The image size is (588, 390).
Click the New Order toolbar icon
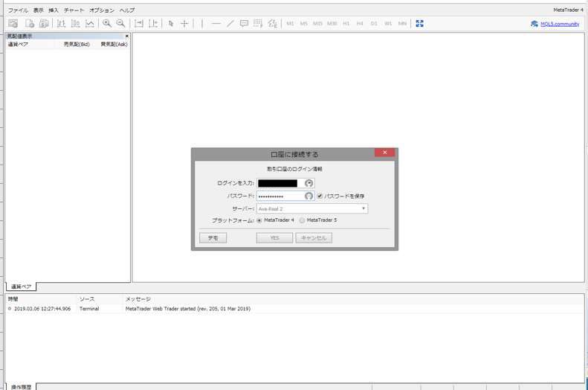(x=13, y=24)
